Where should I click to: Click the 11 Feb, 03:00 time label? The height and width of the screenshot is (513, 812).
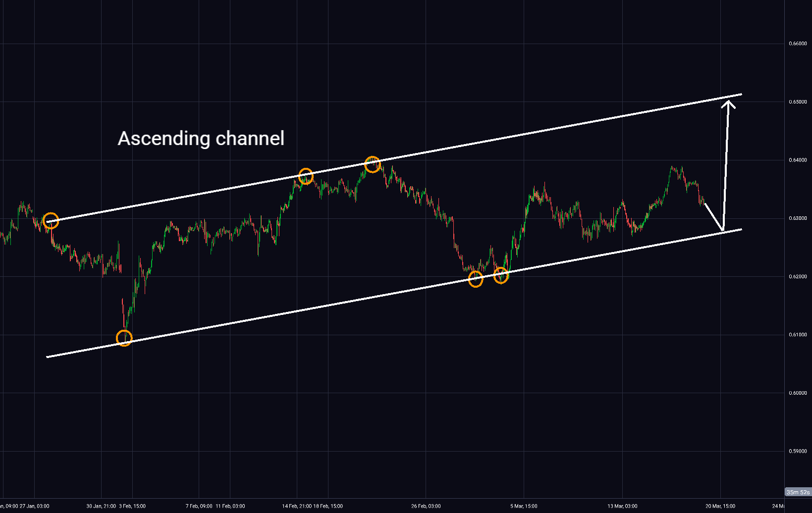(x=230, y=506)
